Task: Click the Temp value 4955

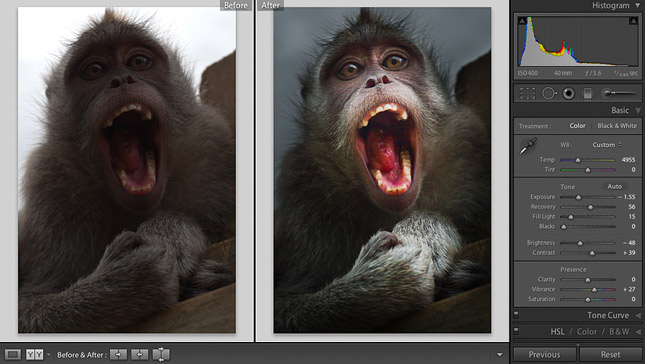Action: [629, 160]
